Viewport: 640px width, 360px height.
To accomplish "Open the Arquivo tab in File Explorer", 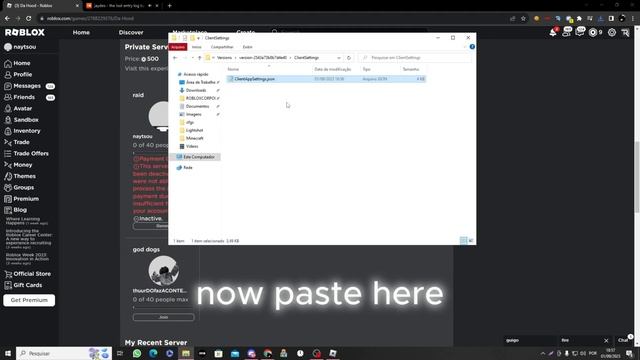I will click(178, 47).
